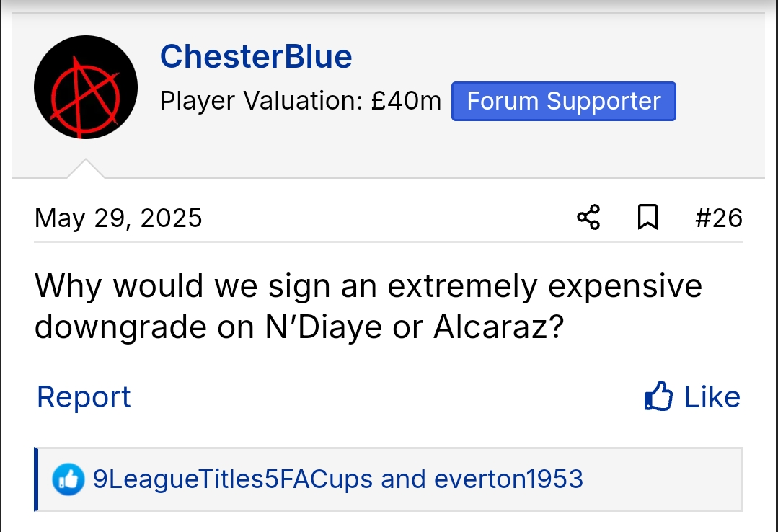The image size is (778, 532).
Task: Click the Like text label
Action: pyautogui.click(x=712, y=397)
